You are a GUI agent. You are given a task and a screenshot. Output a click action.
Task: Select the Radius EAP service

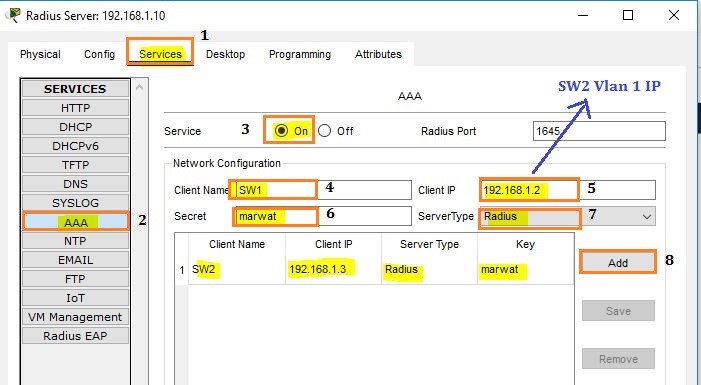click(75, 336)
